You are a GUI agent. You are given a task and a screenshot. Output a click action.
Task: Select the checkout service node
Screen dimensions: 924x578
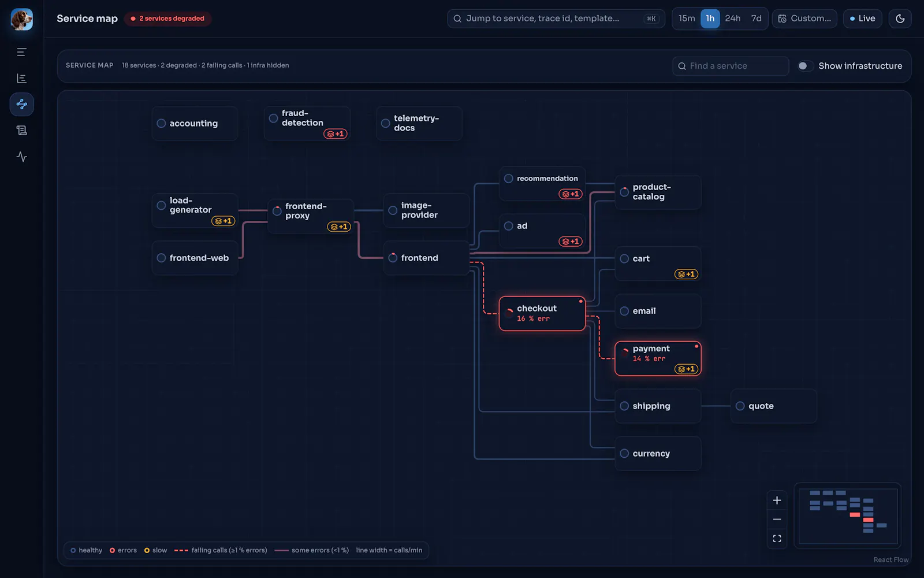tap(542, 313)
